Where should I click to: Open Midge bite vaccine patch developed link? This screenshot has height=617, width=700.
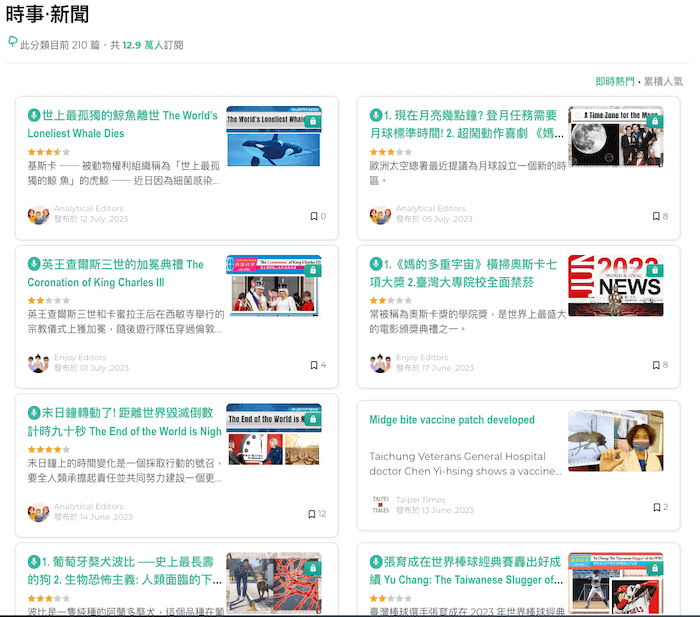[452, 420]
